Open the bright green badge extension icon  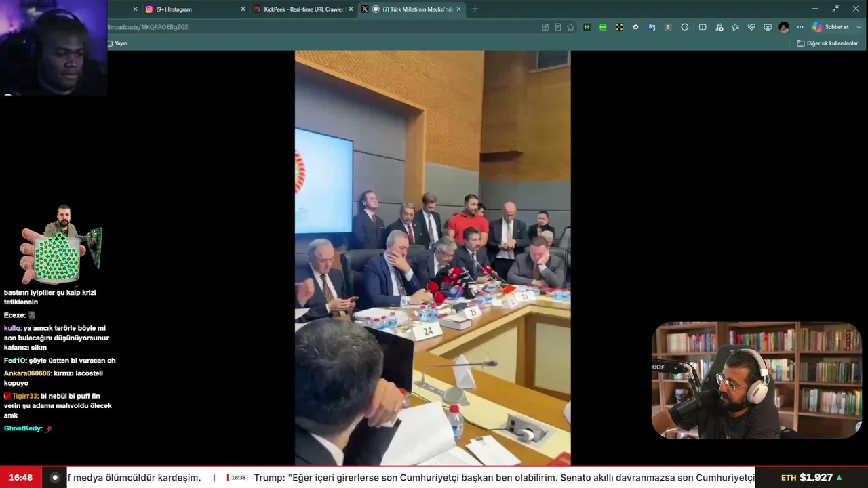tap(603, 27)
